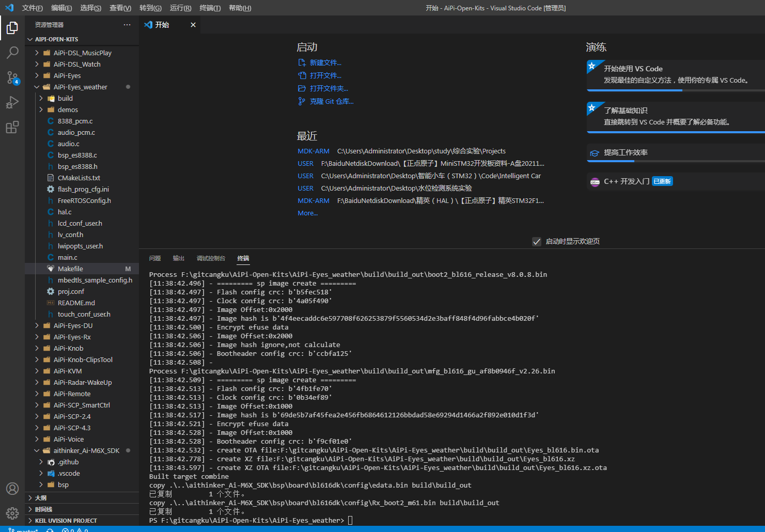Expand the demos folder
765x532 pixels.
41,109
